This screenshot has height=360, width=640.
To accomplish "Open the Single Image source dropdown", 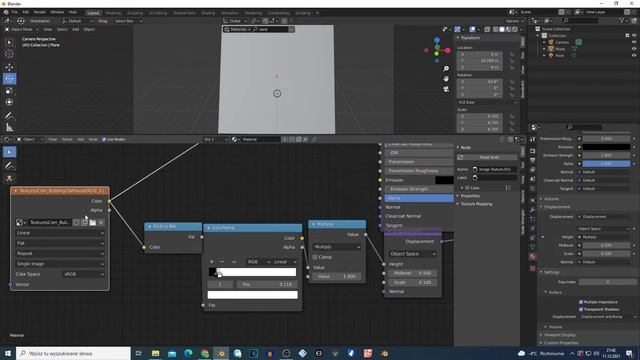I will pos(60,264).
